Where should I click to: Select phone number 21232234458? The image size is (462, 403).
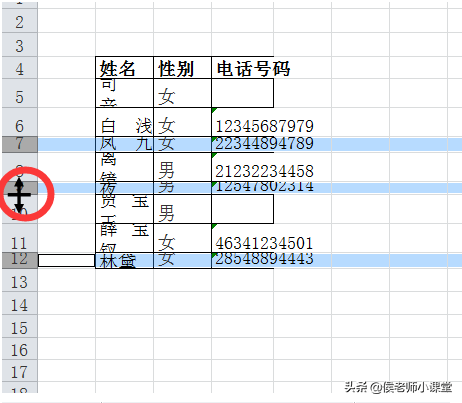click(x=264, y=171)
